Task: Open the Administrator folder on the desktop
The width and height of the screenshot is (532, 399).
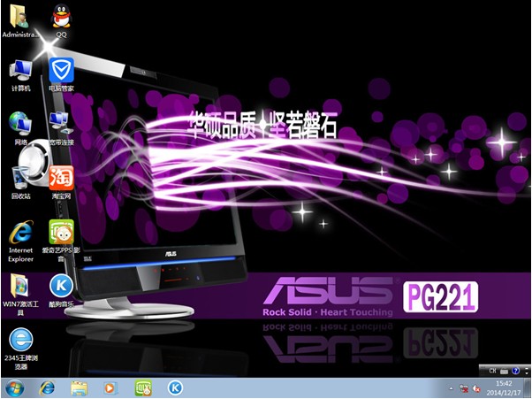Action: [x=20, y=21]
